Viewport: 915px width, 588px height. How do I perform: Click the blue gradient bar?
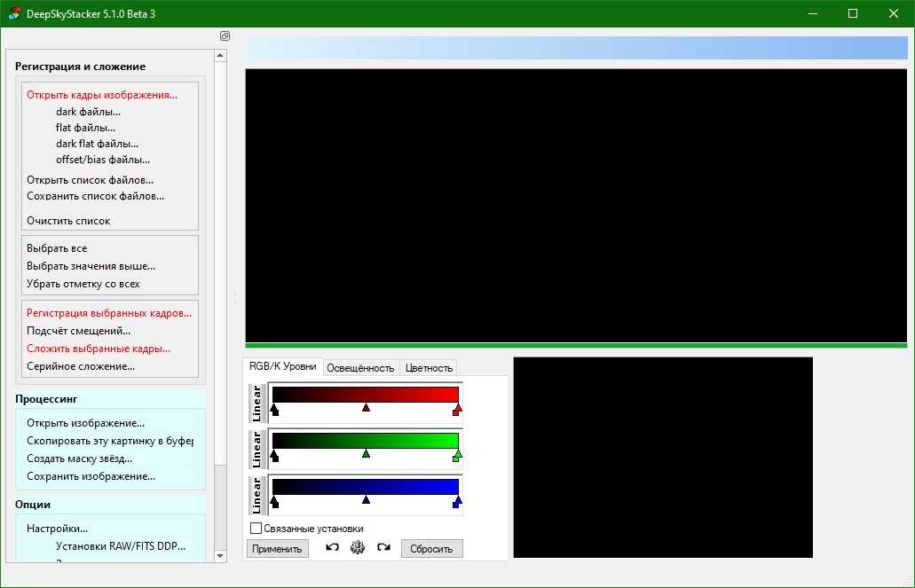[366, 487]
